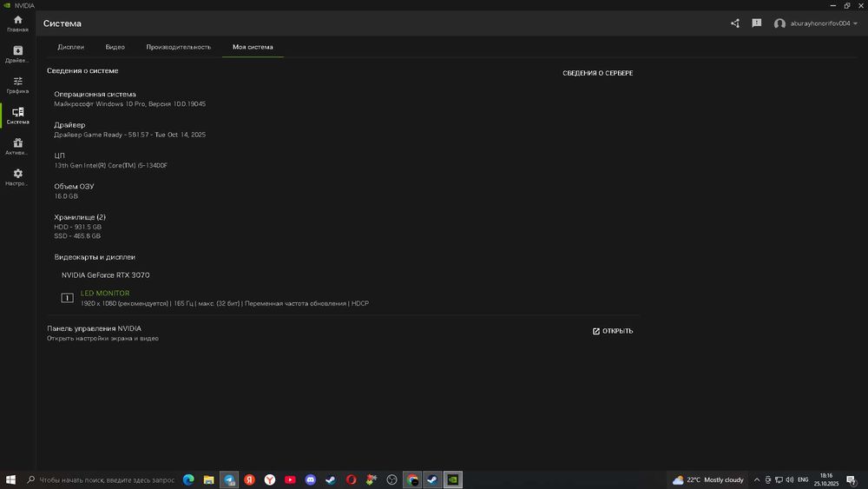
Task: Click the monitor number 1 icon
Action: pos(67,298)
